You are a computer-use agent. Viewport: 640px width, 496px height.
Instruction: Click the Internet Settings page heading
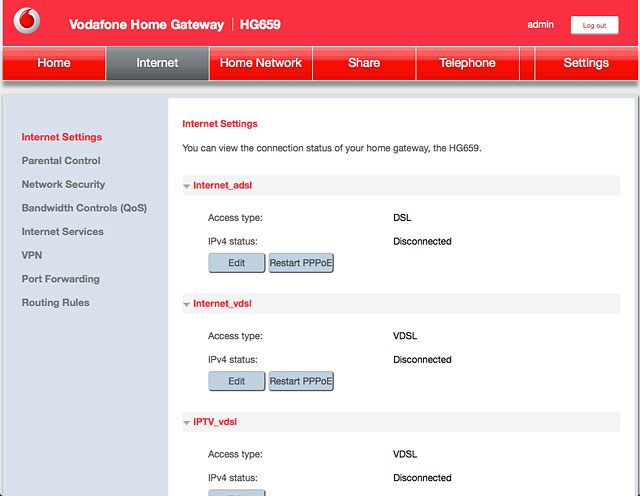(x=220, y=124)
